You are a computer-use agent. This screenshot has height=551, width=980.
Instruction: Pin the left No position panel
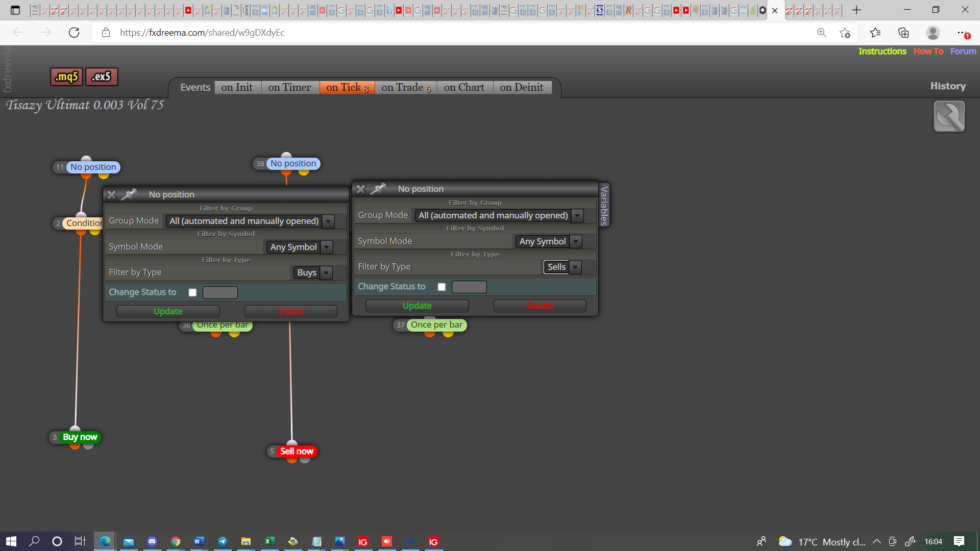coord(129,194)
